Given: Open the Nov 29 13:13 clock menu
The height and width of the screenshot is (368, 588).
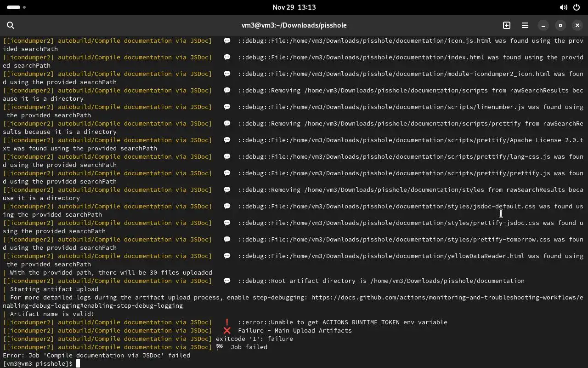Looking at the screenshot, I should 294,7.
